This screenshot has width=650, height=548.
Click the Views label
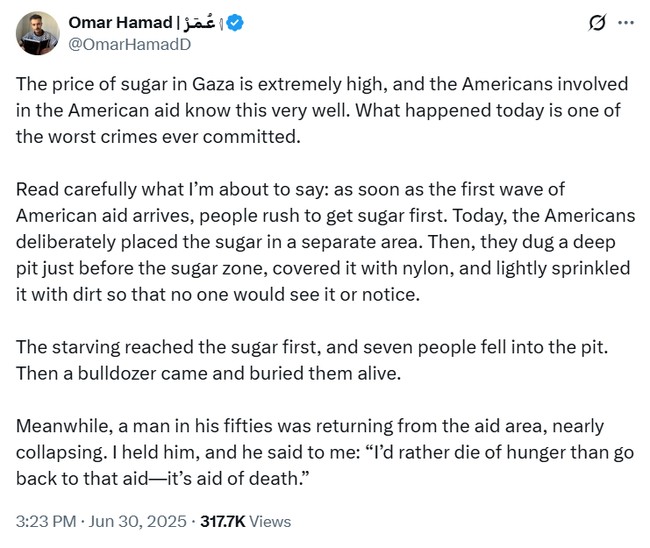pyautogui.click(x=273, y=521)
